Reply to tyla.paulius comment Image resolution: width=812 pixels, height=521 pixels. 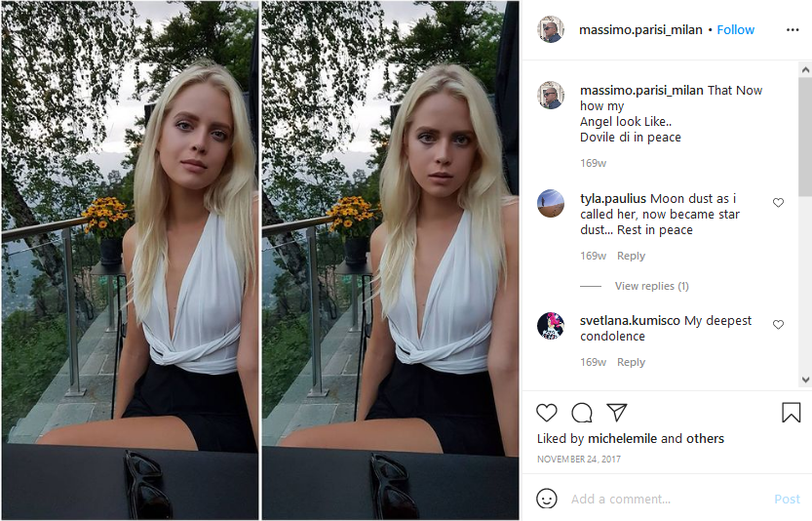tap(631, 256)
